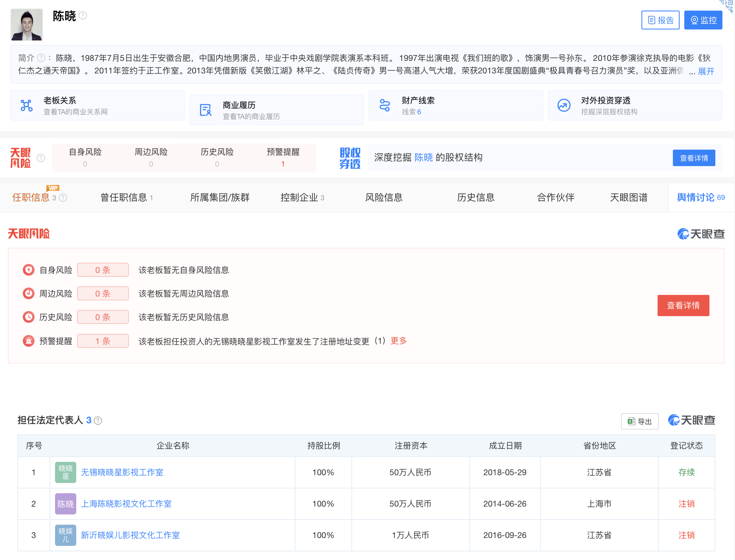This screenshot has width=735, height=560.
Task: Click help icon next to 陈晓 name
Action: [x=83, y=16]
